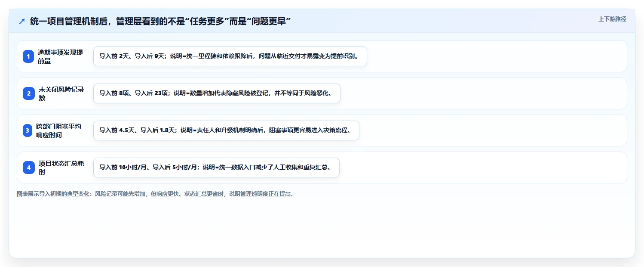Viewport: 644px width, 267px height.
Task: Select the 项目状态汇总耗时 label
Action: pos(61,168)
